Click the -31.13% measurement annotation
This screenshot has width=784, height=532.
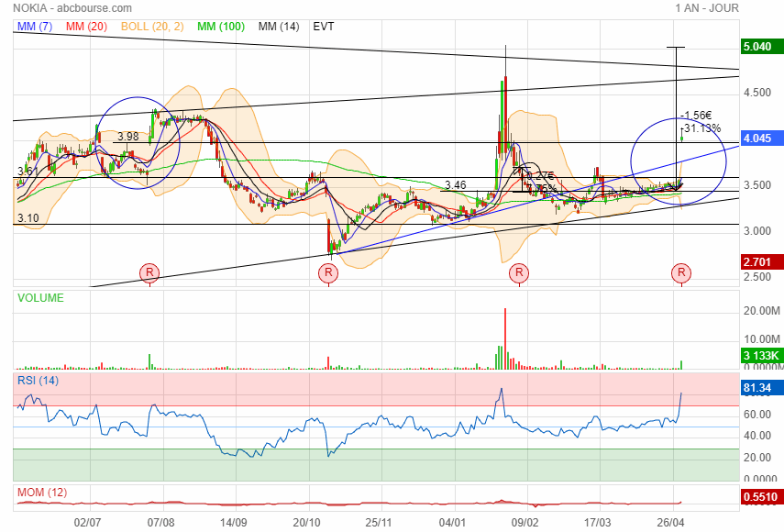click(701, 128)
